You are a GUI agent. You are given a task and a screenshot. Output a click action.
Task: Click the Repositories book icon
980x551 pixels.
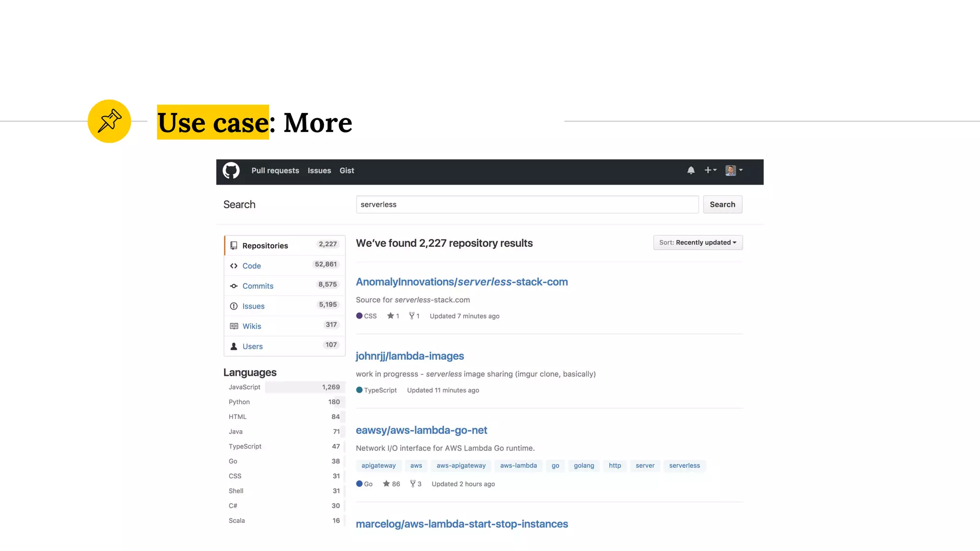[x=234, y=245]
